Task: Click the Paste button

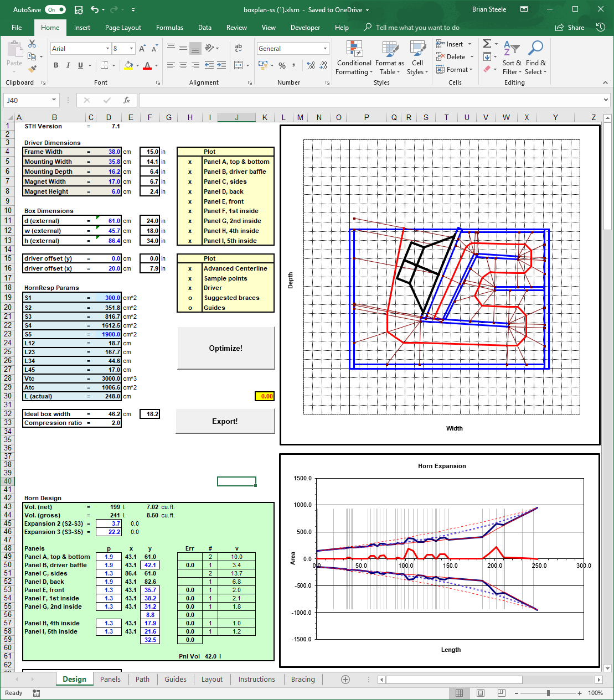Action: (14, 55)
